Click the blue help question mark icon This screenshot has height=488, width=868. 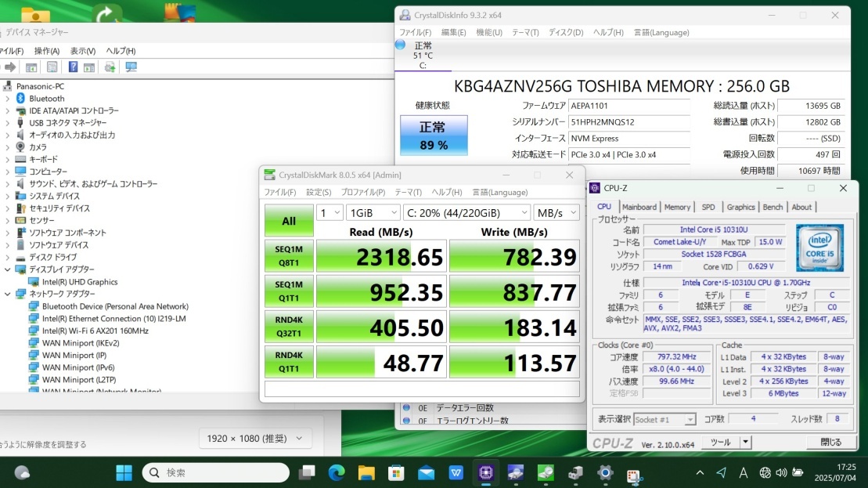pos(73,67)
